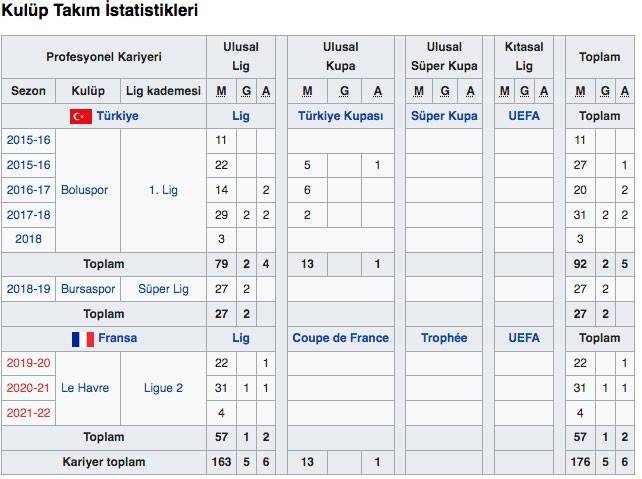Open the Ligue 2 link
Image resolution: width=642 pixels, height=479 pixels.
tap(162, 388)
